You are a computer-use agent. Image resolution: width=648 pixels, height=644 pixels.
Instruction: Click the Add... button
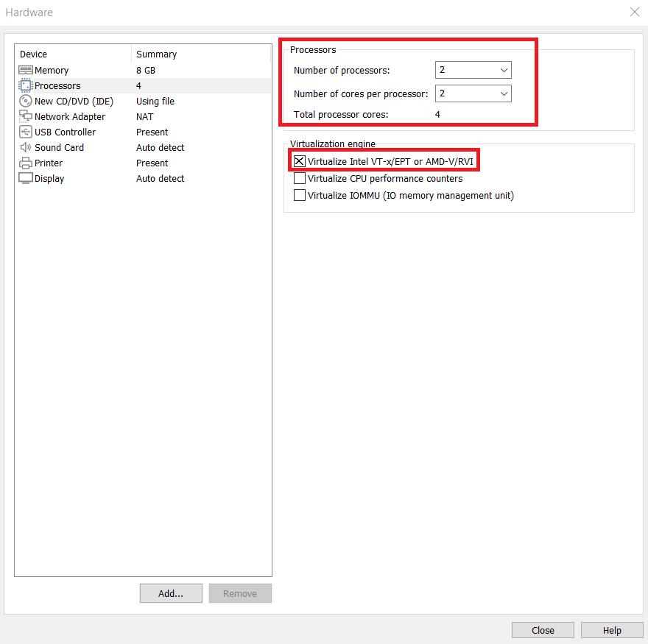tap(171, 593)
